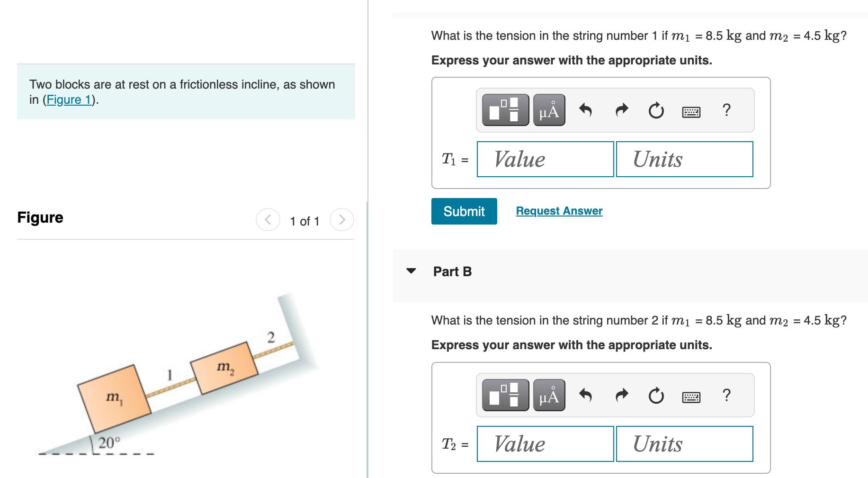The width and height of the screenshot is (868, 478).
Task: Submit the answer for Part A
Action: [463, 211]
